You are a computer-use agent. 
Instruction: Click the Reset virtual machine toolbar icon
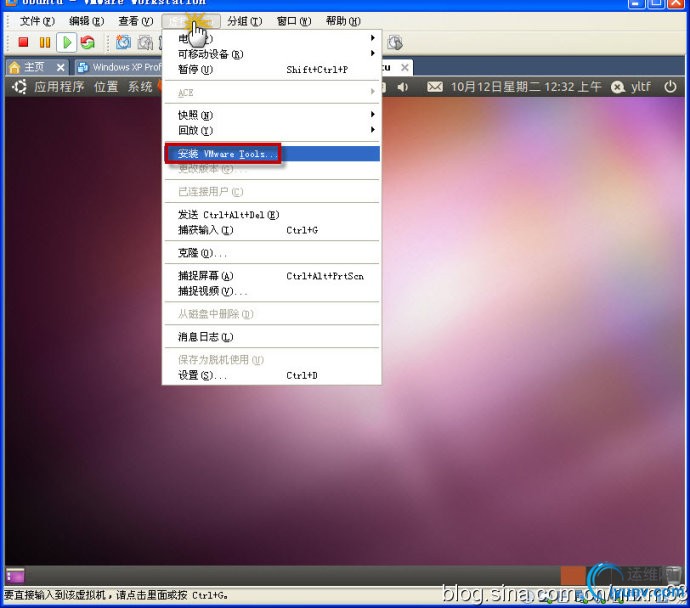point(88,42)
